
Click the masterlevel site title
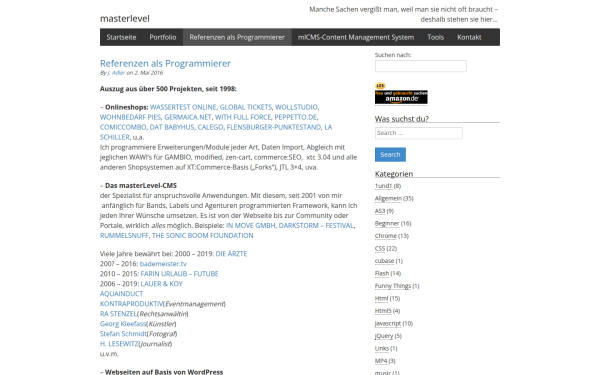click(125, 18)
